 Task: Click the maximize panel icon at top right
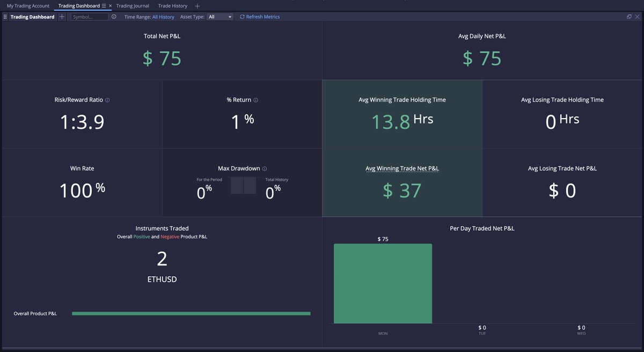[629, 17]
